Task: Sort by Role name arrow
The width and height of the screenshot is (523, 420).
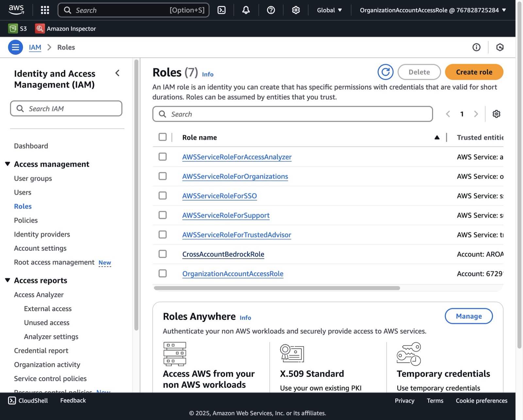Action: 437,137
